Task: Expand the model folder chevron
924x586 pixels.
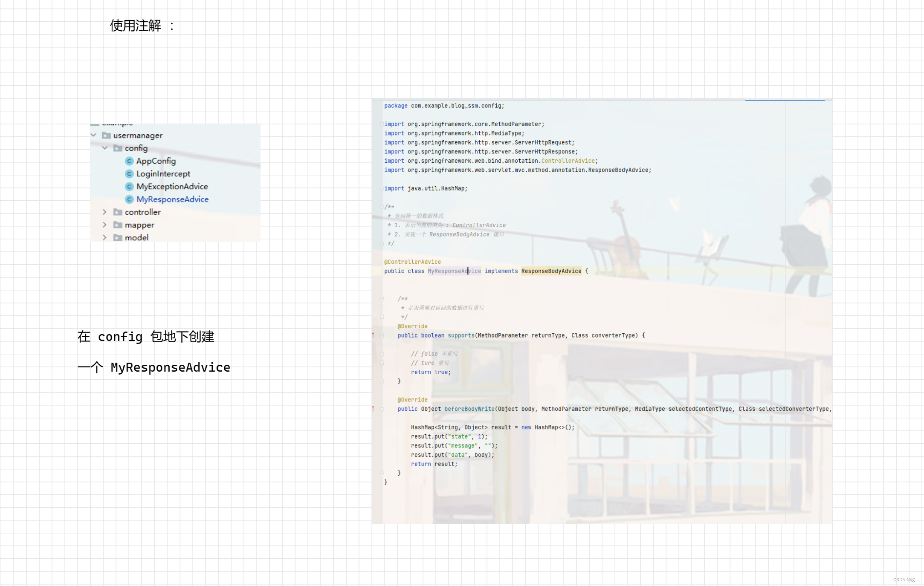Action: 105,237
